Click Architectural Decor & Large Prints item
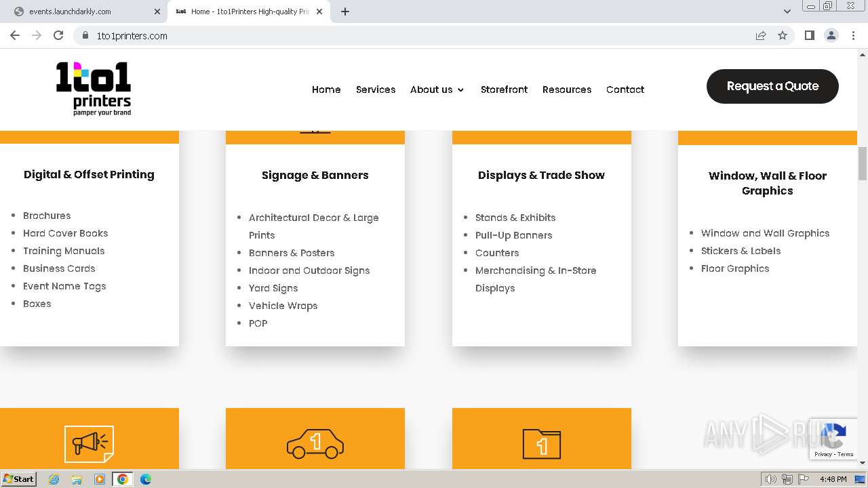 tap(314, 226)
